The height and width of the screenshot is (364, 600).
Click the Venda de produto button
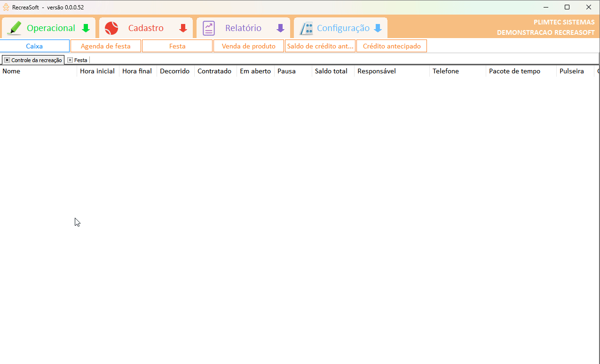(x=249, y=46)
